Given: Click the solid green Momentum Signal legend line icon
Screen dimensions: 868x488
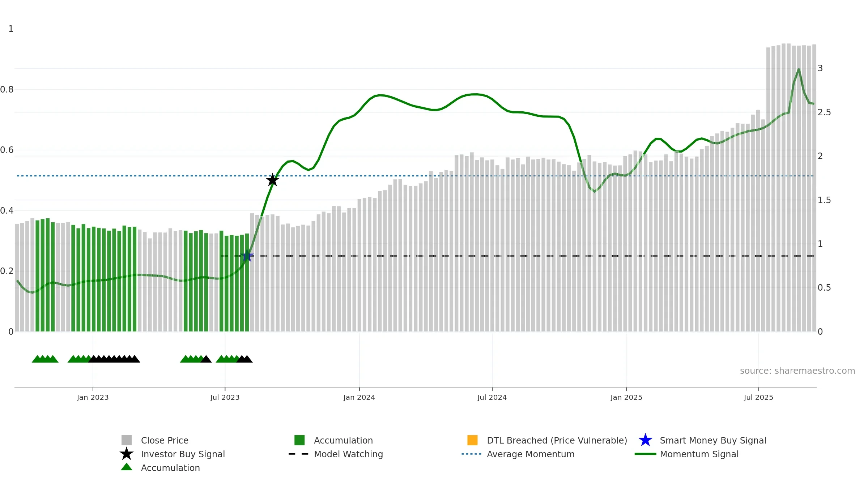Looking at the screenshot, I should coord(645,454).
